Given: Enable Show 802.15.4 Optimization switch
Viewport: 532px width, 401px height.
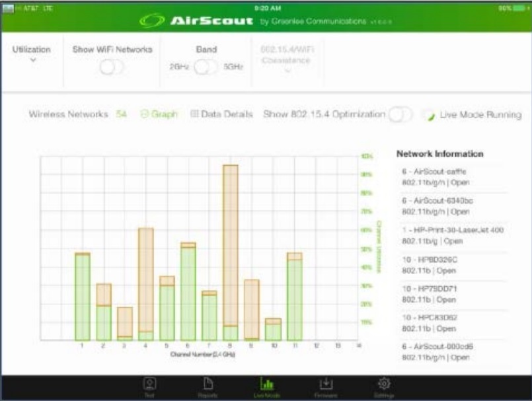Looking at the screenshot, I should point(400,114).
